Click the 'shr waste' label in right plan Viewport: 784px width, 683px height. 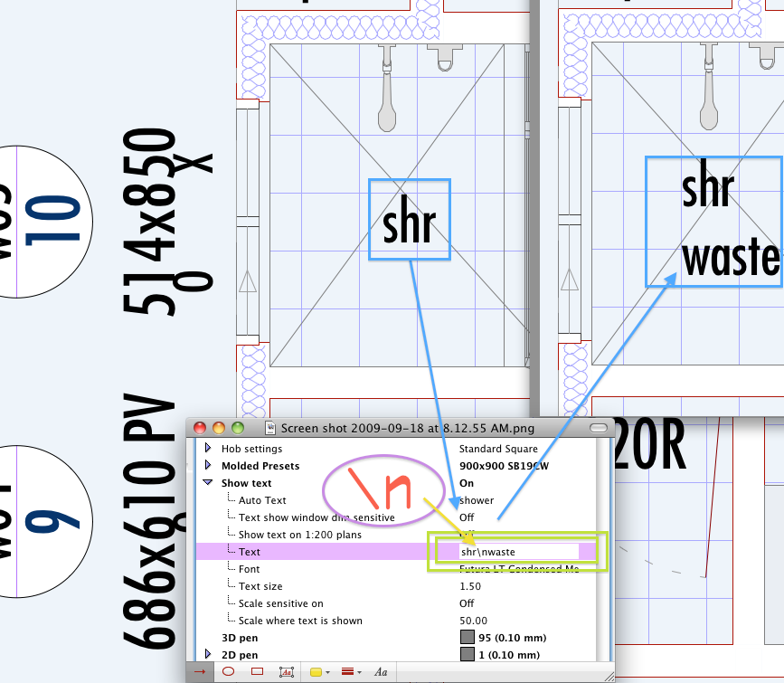[730, 219]
